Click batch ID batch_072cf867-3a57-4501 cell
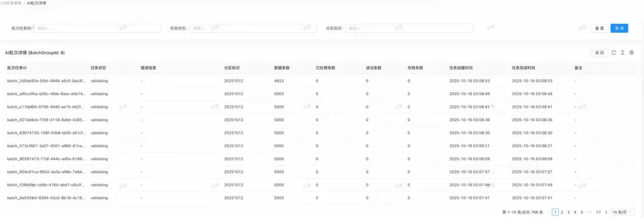This screenshot has width=644, height=218. click(x=46, y=146)
